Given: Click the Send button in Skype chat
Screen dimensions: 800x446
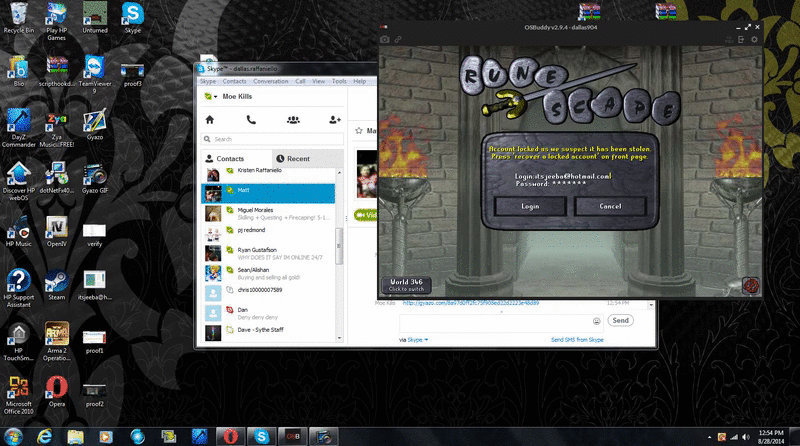Looking at the screenshot, I should tap(620, 320).
